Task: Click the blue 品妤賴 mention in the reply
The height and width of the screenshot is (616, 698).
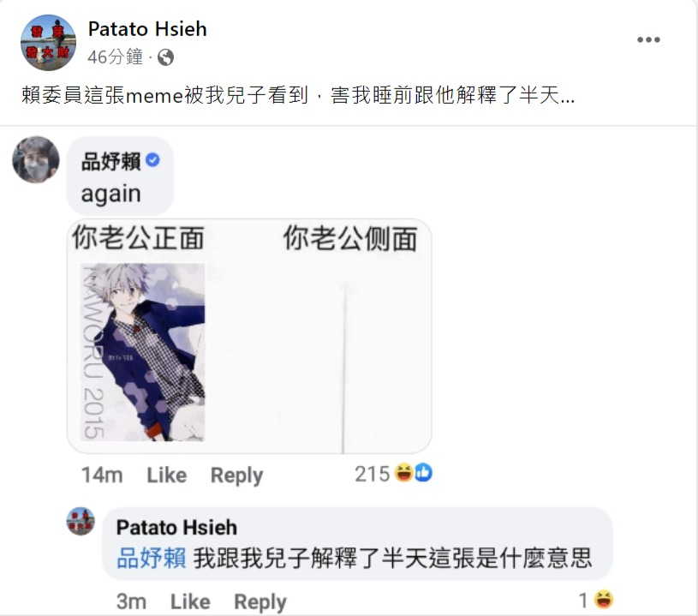Action: pyautogui.click(x=152, y=558)
